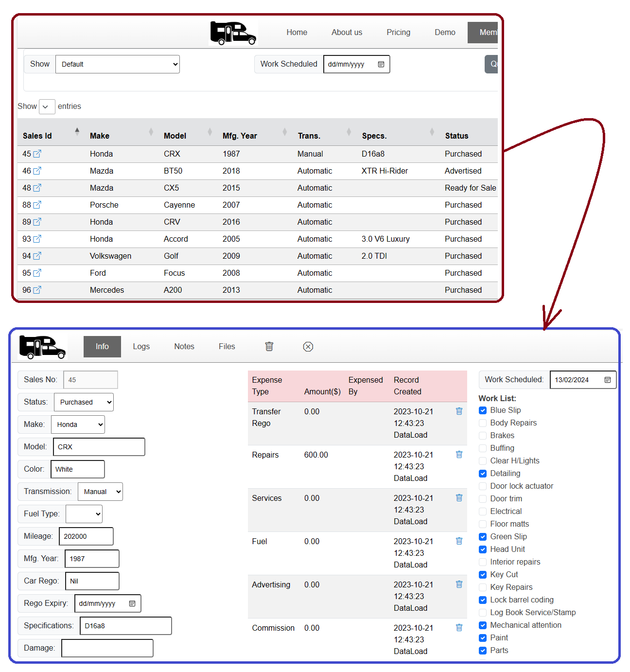Enable the Body Repairs checkbox

[x=483, y=423]
